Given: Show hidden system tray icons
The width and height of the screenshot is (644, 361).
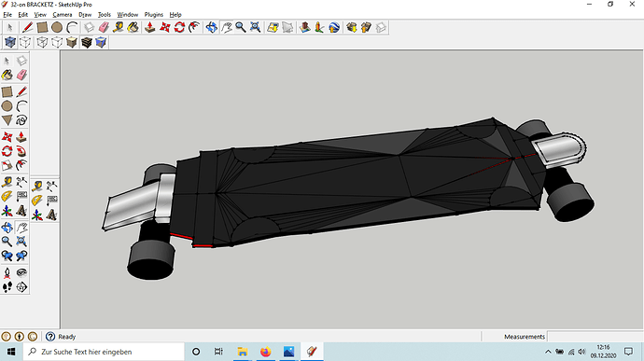Looking at the screenshot, I should coord(548,352).
